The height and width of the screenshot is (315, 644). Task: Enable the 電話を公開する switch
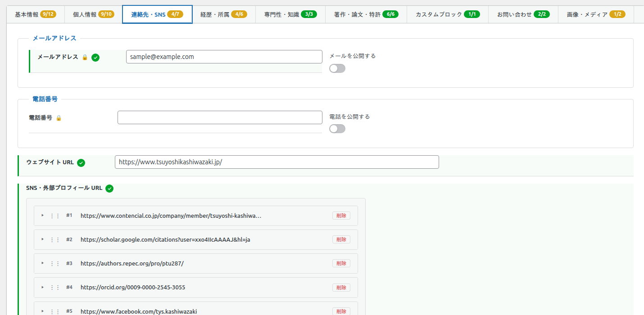click(x=337, y=129)
